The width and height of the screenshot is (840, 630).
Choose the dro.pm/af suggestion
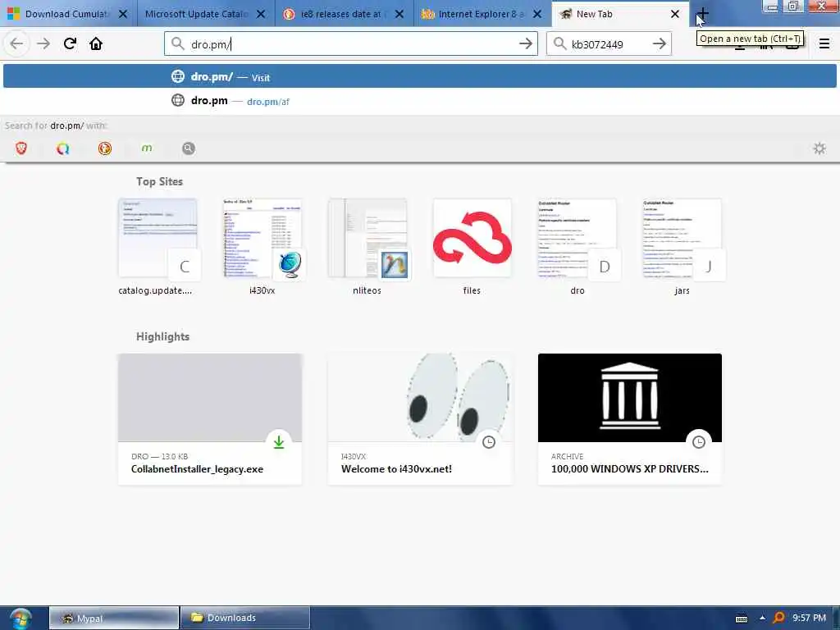coord(420,101)
